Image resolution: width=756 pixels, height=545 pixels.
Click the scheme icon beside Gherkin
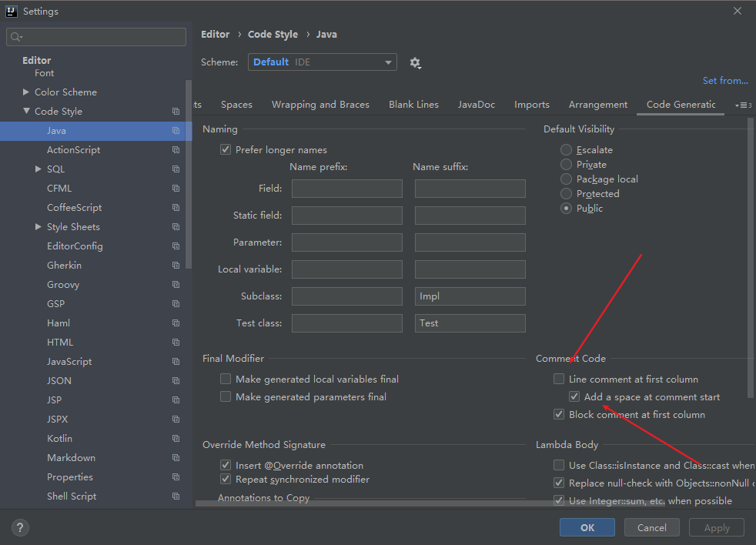point(176,266)
